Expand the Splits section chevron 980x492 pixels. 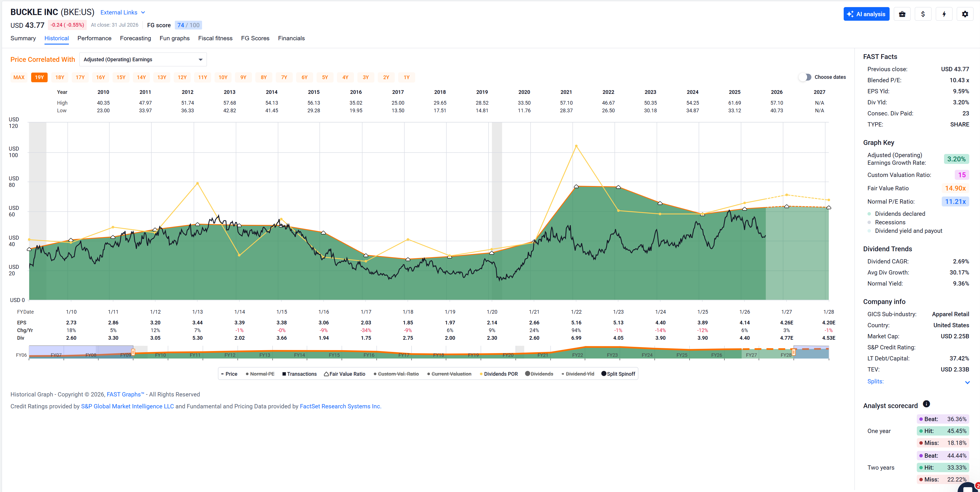click(x=967, y=382)
